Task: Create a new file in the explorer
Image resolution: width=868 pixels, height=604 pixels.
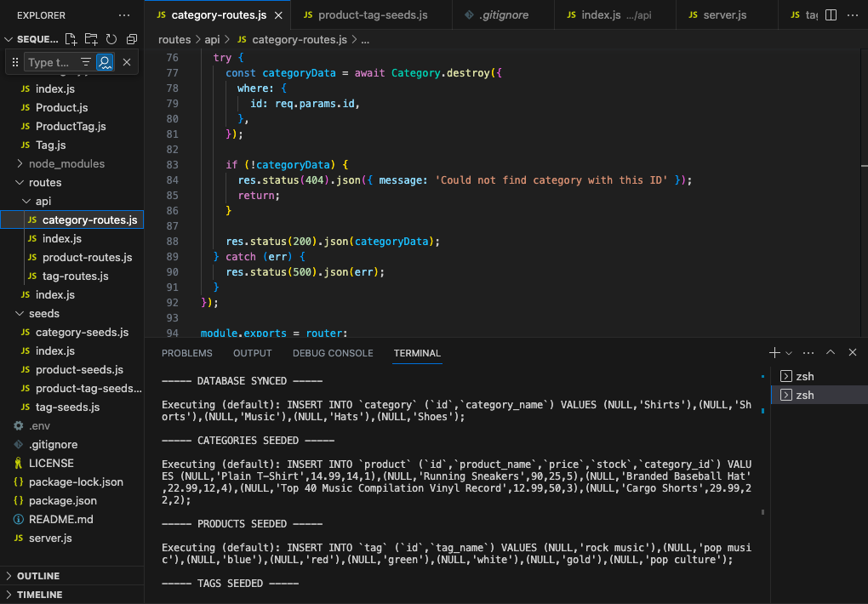Action: click(x=71, y=39)
